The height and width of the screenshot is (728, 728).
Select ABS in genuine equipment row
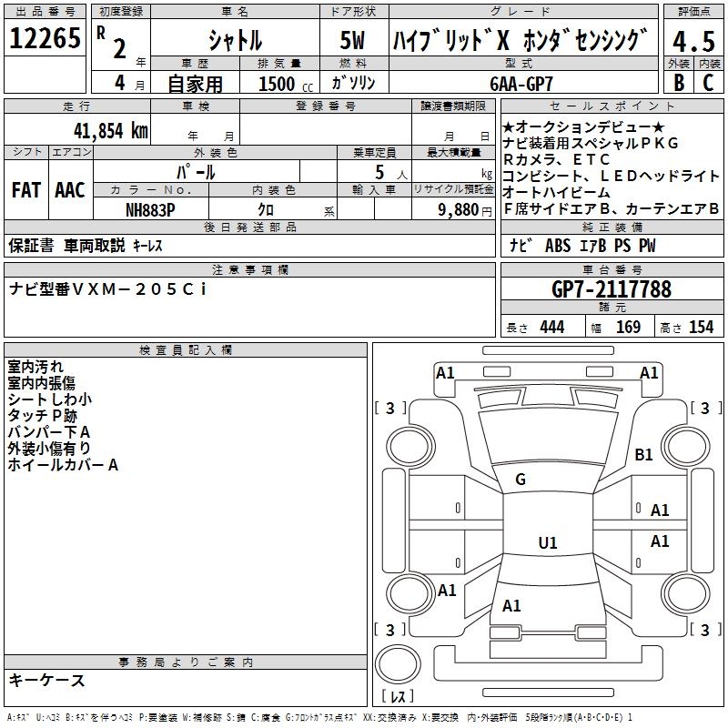[558, 246]
